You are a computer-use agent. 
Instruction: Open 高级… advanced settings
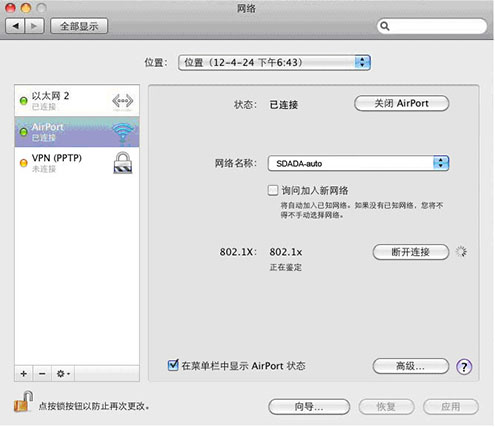click(x=411, y=366)
